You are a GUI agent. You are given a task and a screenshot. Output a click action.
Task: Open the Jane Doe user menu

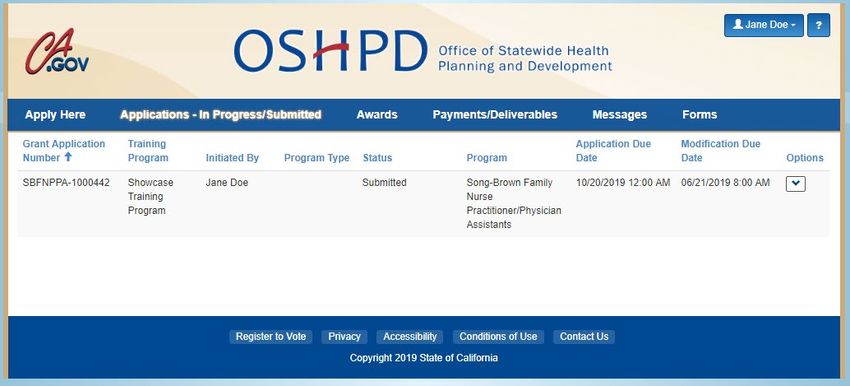pyautogui.click(x=764, y=25)
